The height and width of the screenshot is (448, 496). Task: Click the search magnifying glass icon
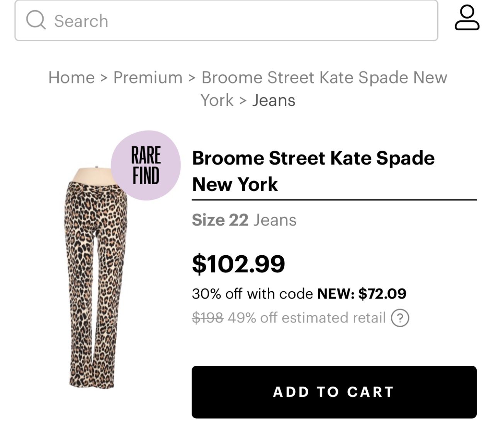(36, 20)
